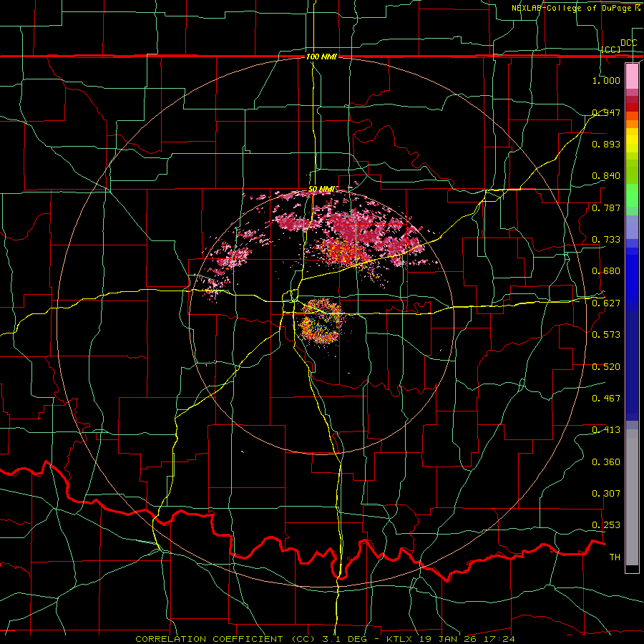Click the circular clutter echo at radar center
The height and width of the screenshot is (644, 644).
click(321, 321)
